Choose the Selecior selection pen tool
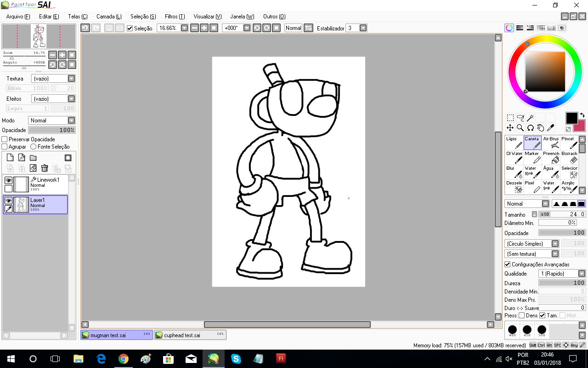The image size is (588, 368). click(569, 172)
